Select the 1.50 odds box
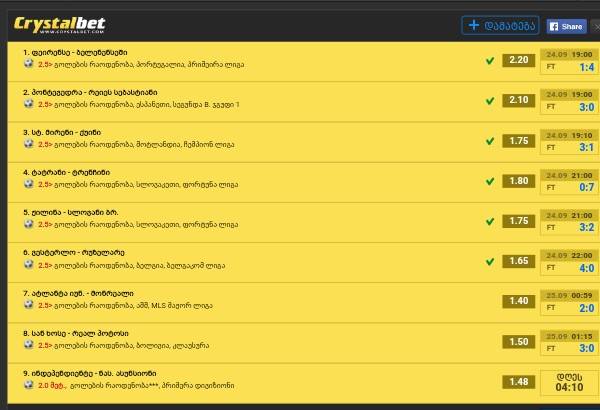The width and height of the screenshot is (600, 410). tap(518, 342)
